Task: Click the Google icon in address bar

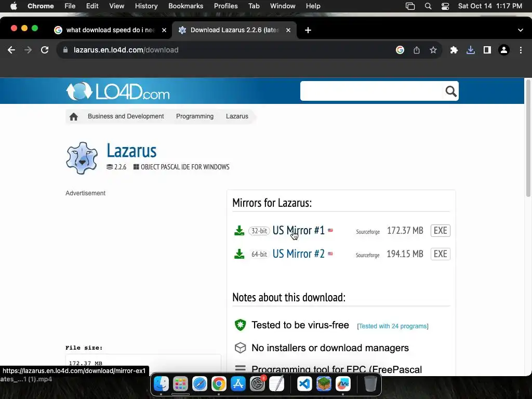Action: (400, 50)
